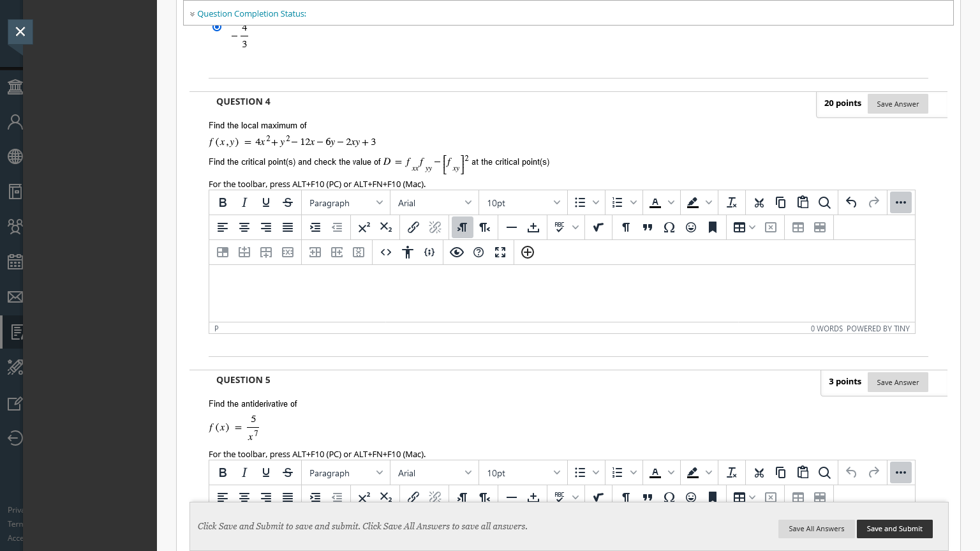Insert a link in Question 4 editor
The image size is (980, 551).
pyautogui.click(x=413, y=227)
